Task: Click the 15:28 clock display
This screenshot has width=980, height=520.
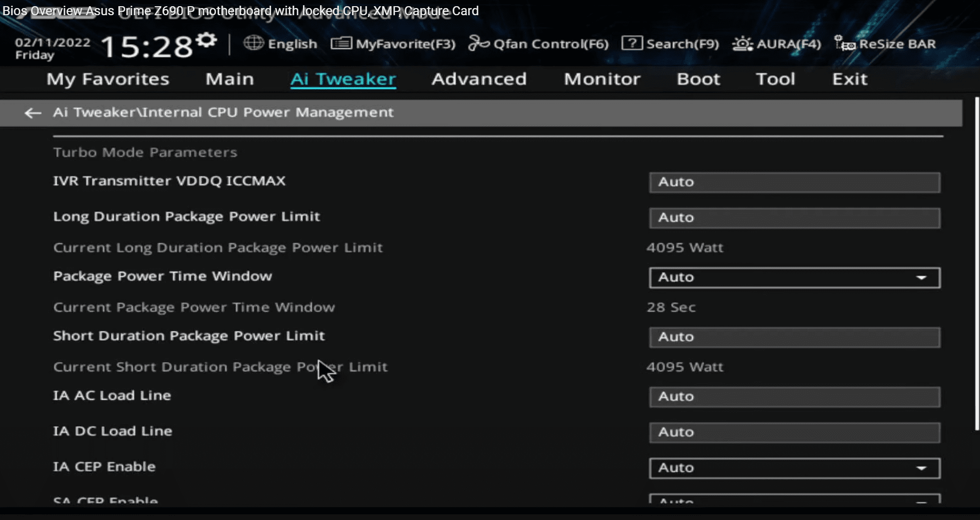Action: pyautogui.click(x=147, y=47)
